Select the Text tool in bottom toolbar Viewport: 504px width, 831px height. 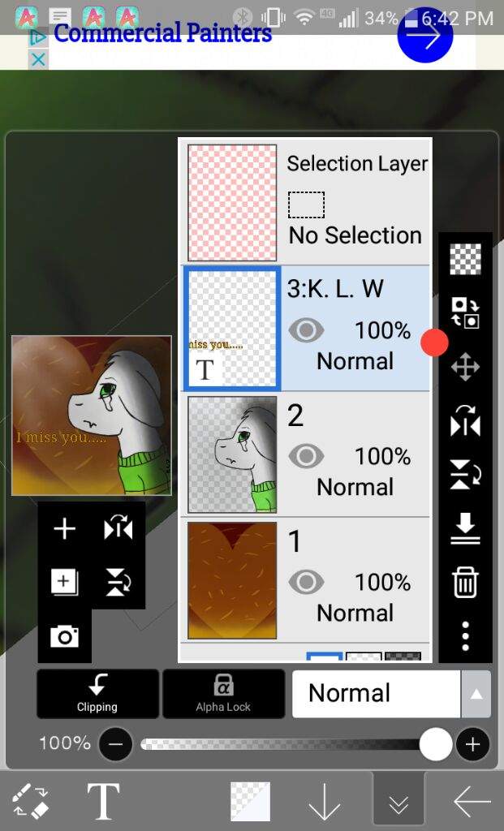point(103,801)
